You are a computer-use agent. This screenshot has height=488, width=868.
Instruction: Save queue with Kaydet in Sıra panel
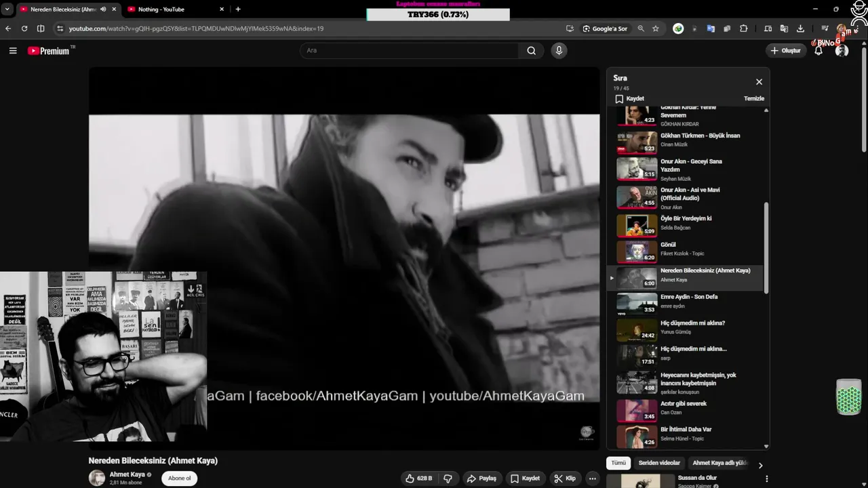630,98
